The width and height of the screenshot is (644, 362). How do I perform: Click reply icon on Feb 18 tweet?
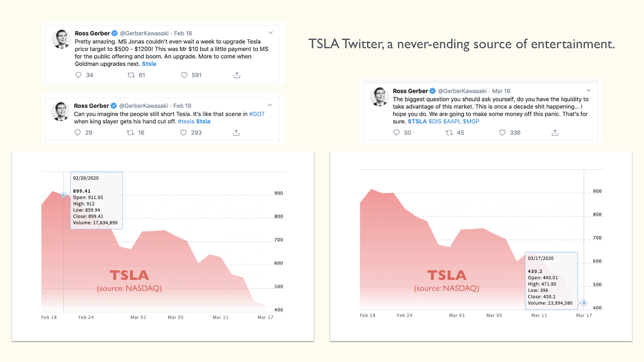[78, 75]
